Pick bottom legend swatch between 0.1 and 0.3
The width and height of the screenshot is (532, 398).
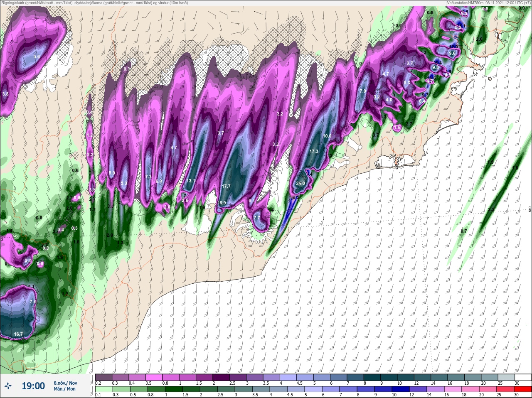(103, 389)
